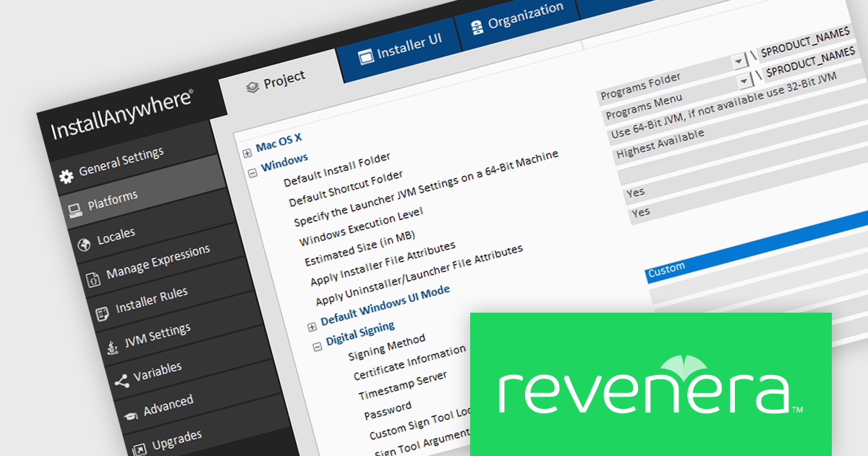Click the Variables share-node icon
This screenshot has height=456, width=868.
[121, 380]
